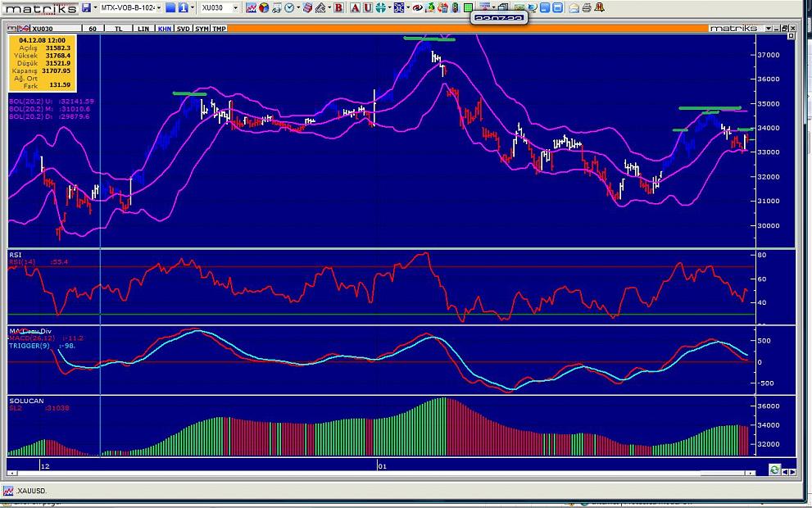Click the green grid icon
Screen dimensions: 812x508
468,7
